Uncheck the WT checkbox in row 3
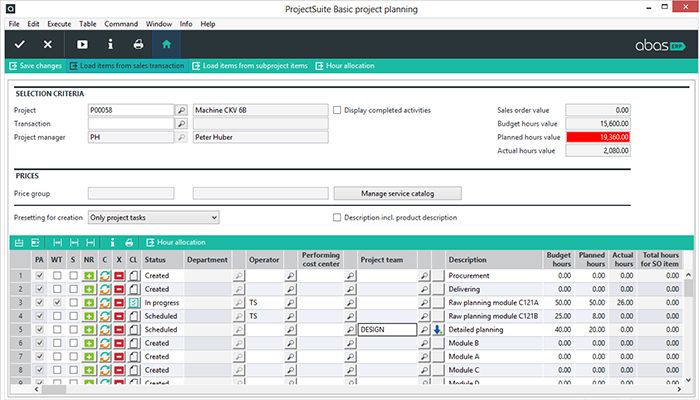Image resolution: width=700 pixels, height=400 pixels. [57, 302]
